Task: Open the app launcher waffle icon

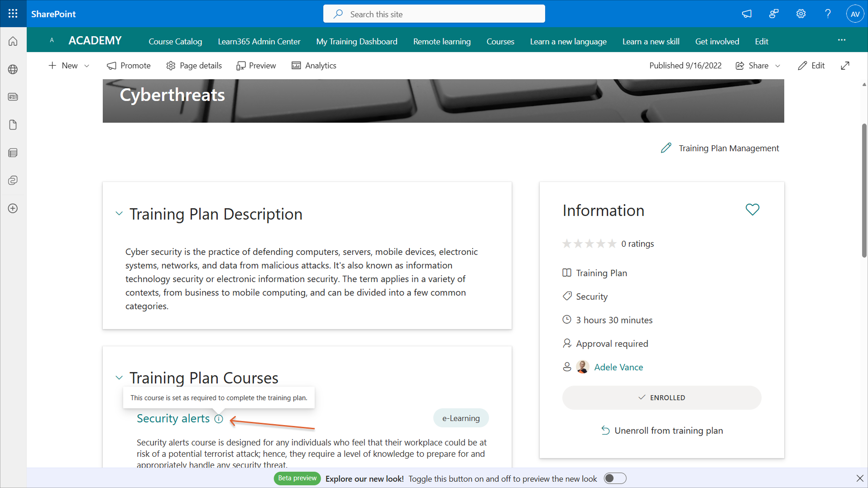Action: coord(13,14)
